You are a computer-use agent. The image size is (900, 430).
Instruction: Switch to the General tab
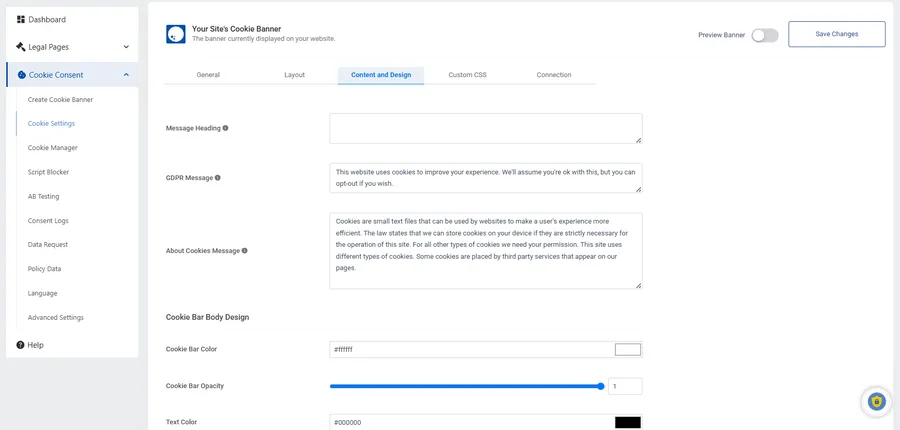pos(208,75)
